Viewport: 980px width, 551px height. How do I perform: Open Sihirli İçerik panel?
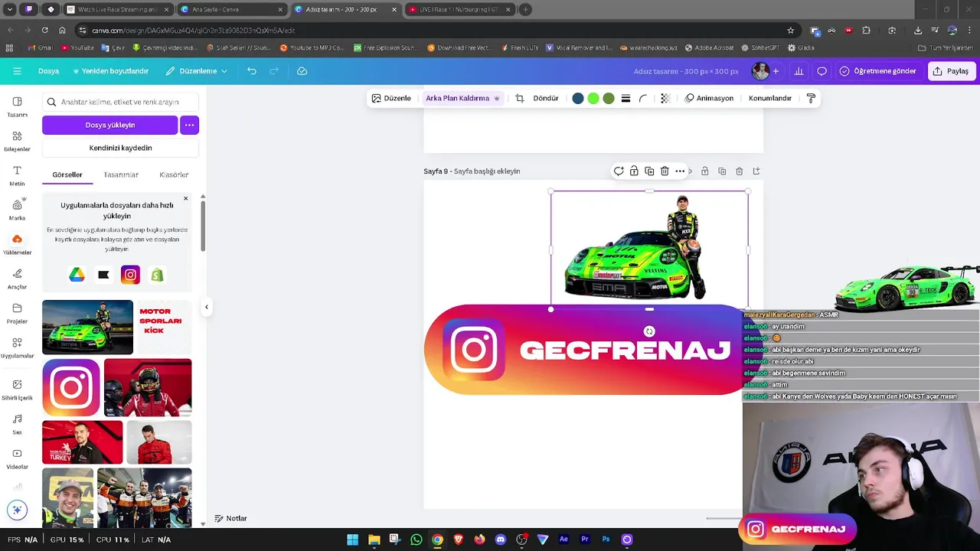click(17, 390)
